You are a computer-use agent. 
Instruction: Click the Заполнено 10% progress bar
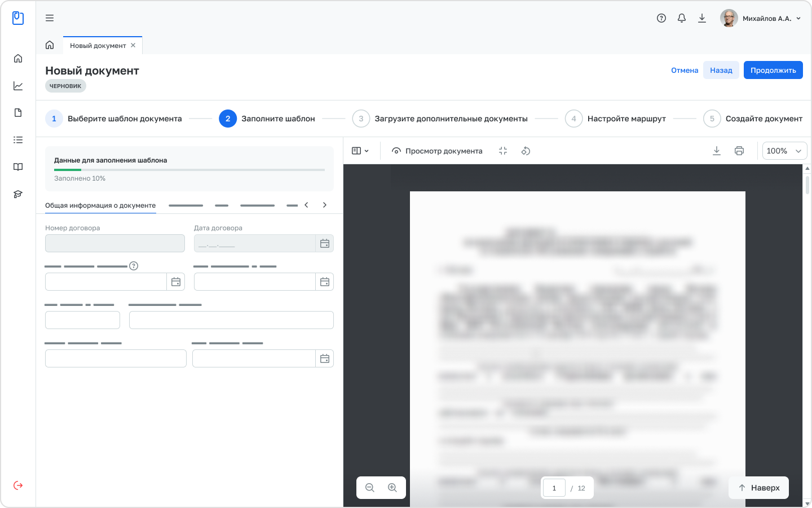click(x=189, y=170)
